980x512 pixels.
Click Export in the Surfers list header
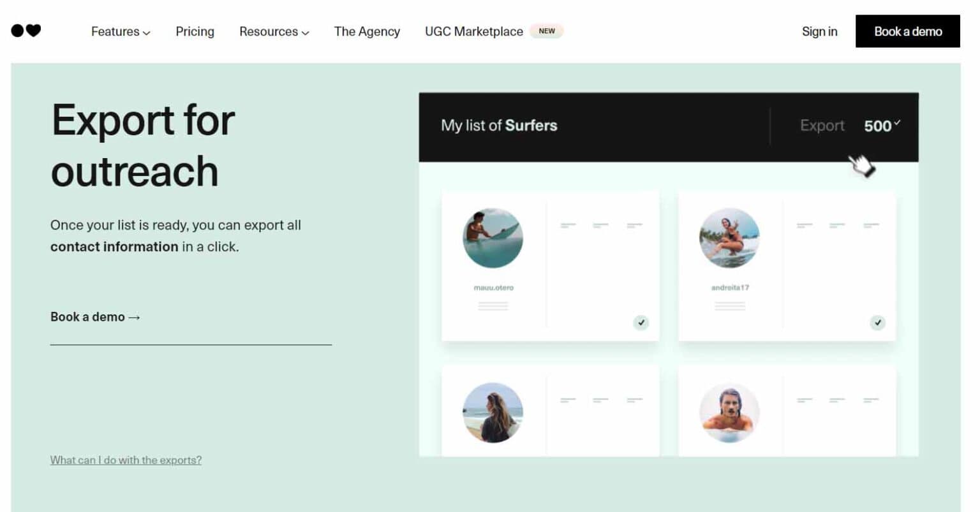822,126
